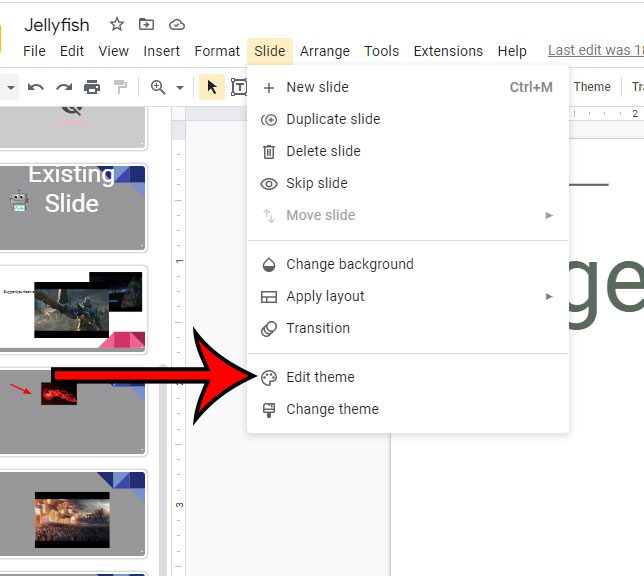644x576 pixels.
Task: Click the redo arrow in toolbar
Action: click(x=64, y=87)
